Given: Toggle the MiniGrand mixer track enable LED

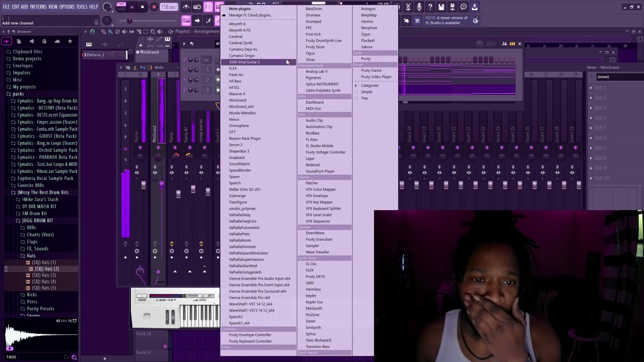Looking at the screenshot, I should coord(158,148).
